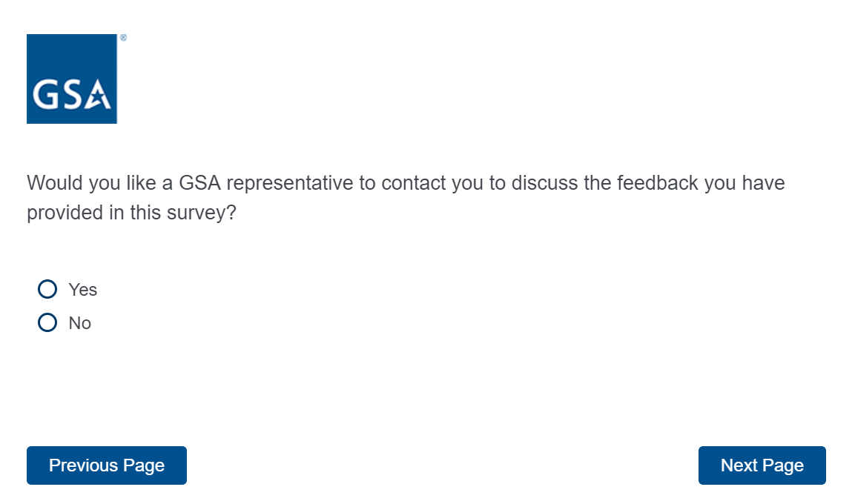Click the empty circle next to Yes
Screen dimensions: 855x504
tap(47, 289)
